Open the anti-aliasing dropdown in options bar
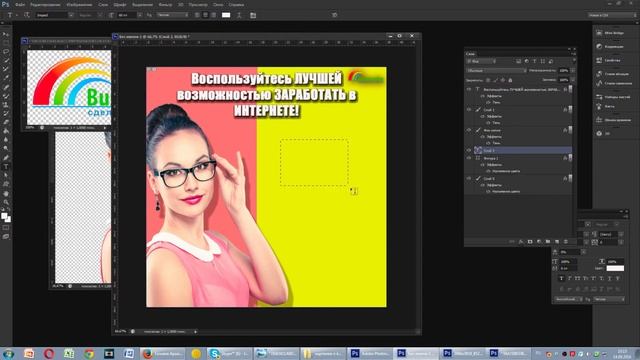This screenshot has width=640, height=360. coord(173,15)
